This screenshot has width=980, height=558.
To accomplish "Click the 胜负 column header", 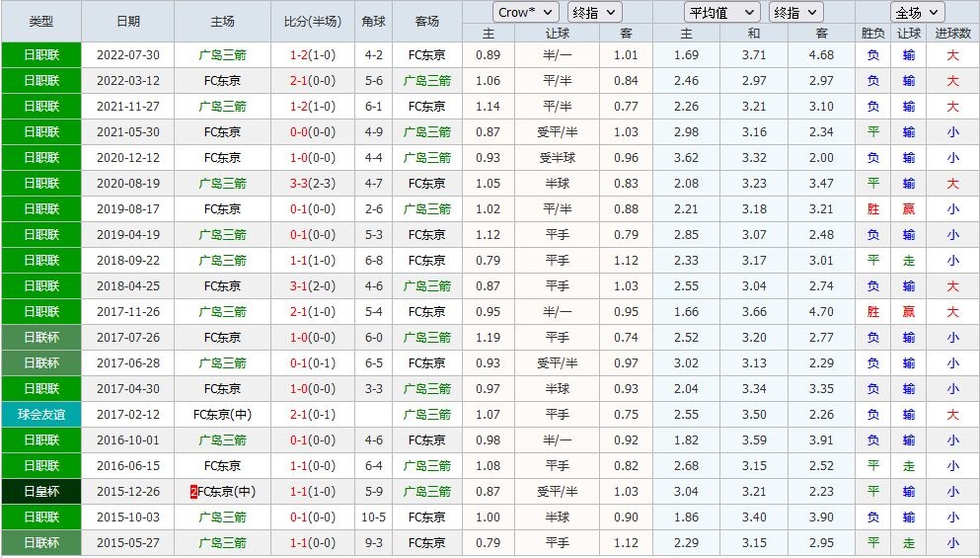I will click(873, 34).
